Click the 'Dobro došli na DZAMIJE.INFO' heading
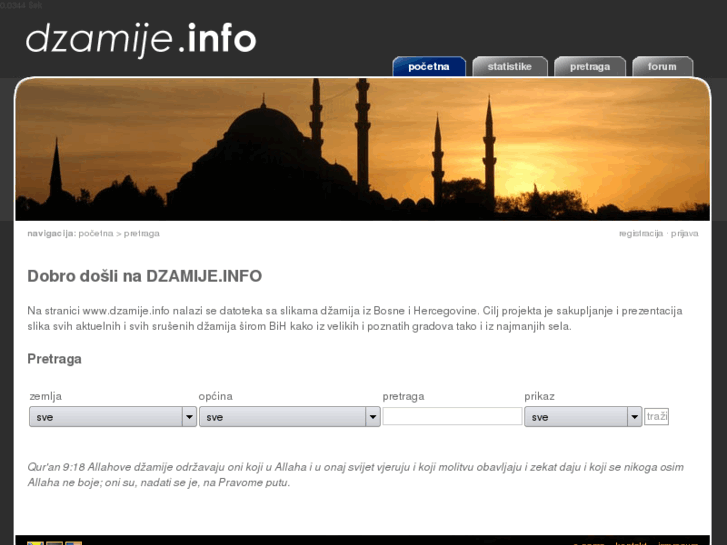 click(x=145, y=276)
